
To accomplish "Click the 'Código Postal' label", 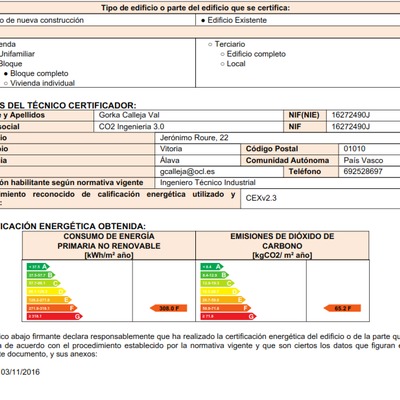I will pos(272,149).
